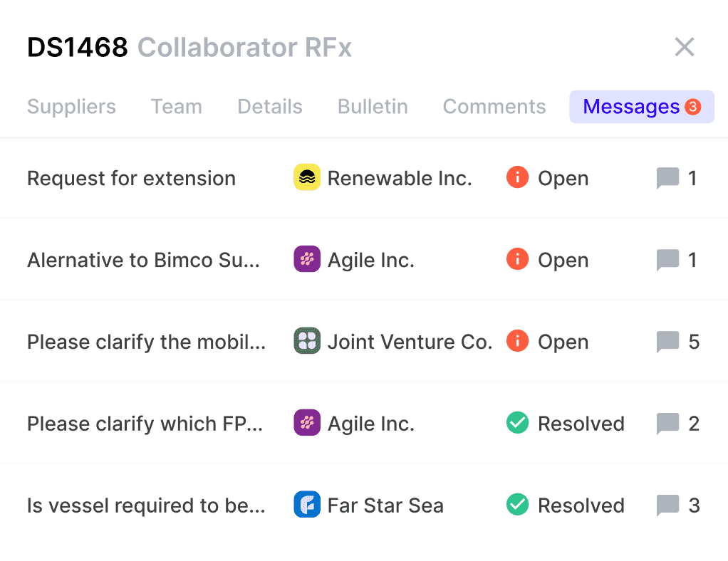
Task: Go to the Details tab
Action: 270,107
